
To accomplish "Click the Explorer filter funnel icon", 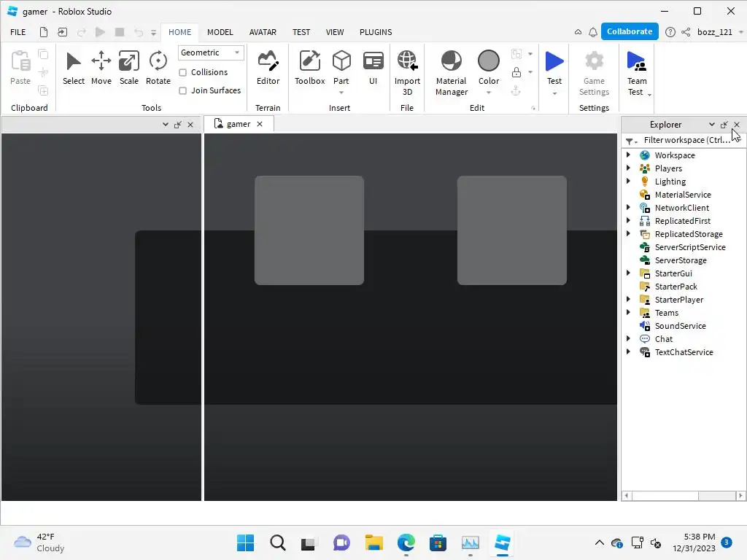I will [x=630, y=141].
